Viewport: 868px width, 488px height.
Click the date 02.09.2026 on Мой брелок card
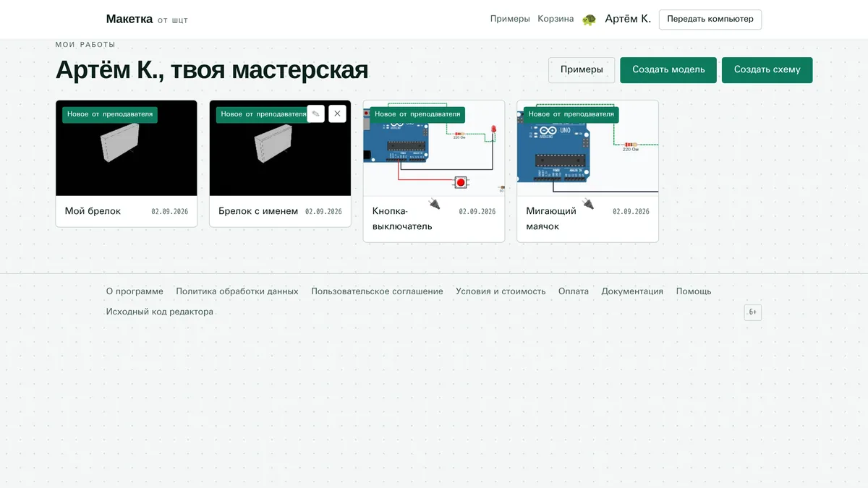pos(170,212)
